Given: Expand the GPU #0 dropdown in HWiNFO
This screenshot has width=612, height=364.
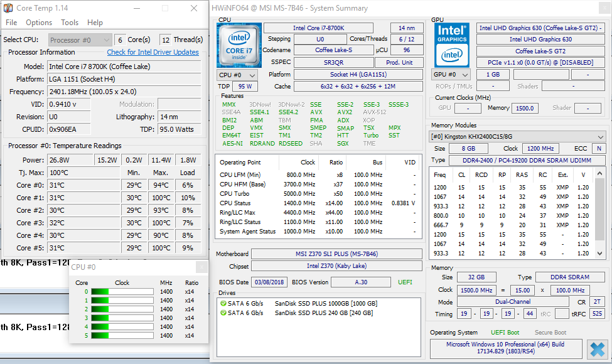Looking at the screenshot, I should click(x=451, y=75).
